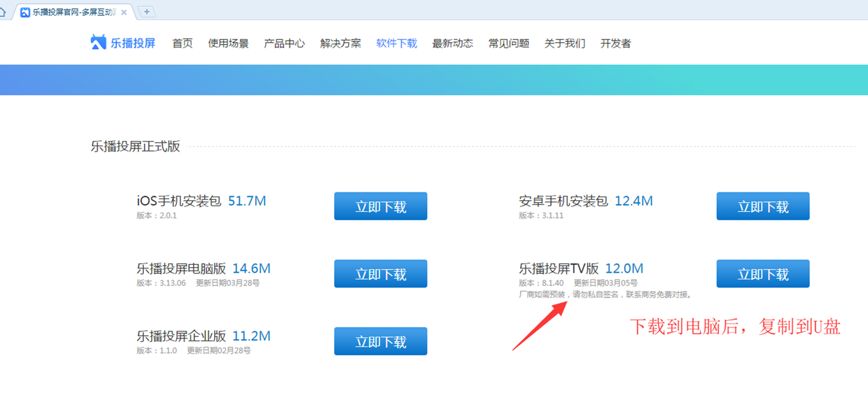Click the 乐播投屏TV版 title text
868x397 pixels.
[x=559, y=268]
